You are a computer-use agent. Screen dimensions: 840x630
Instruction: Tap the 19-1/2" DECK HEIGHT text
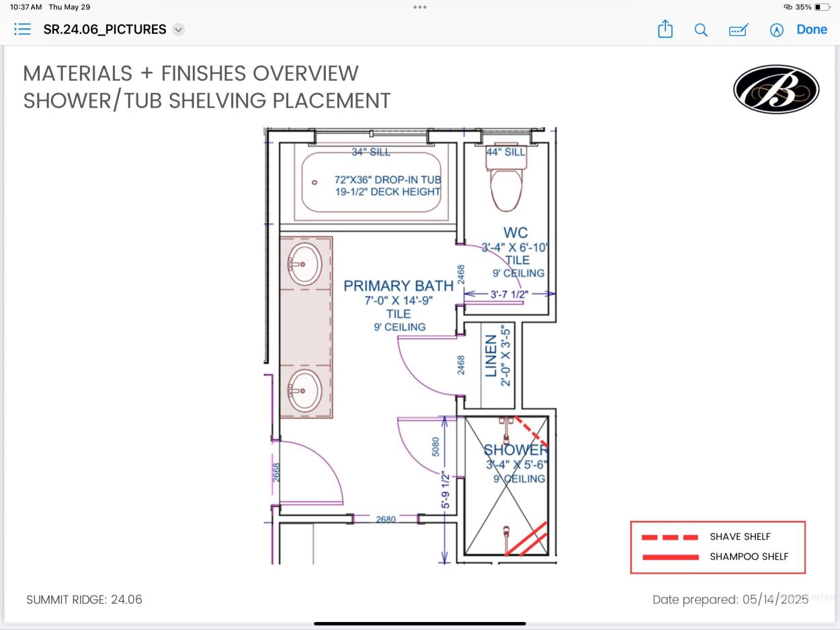coord(388,192)
